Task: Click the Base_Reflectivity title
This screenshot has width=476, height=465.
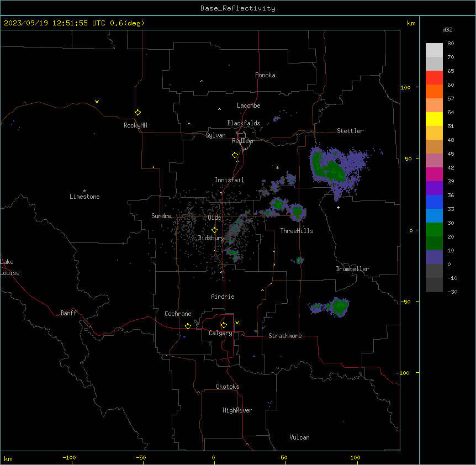Action: (x=238, y=8)
